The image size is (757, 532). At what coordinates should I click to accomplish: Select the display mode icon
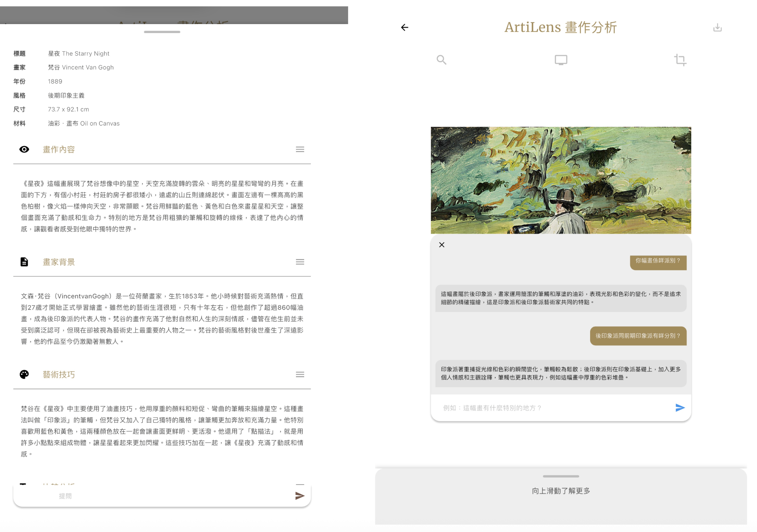point(561,59)
